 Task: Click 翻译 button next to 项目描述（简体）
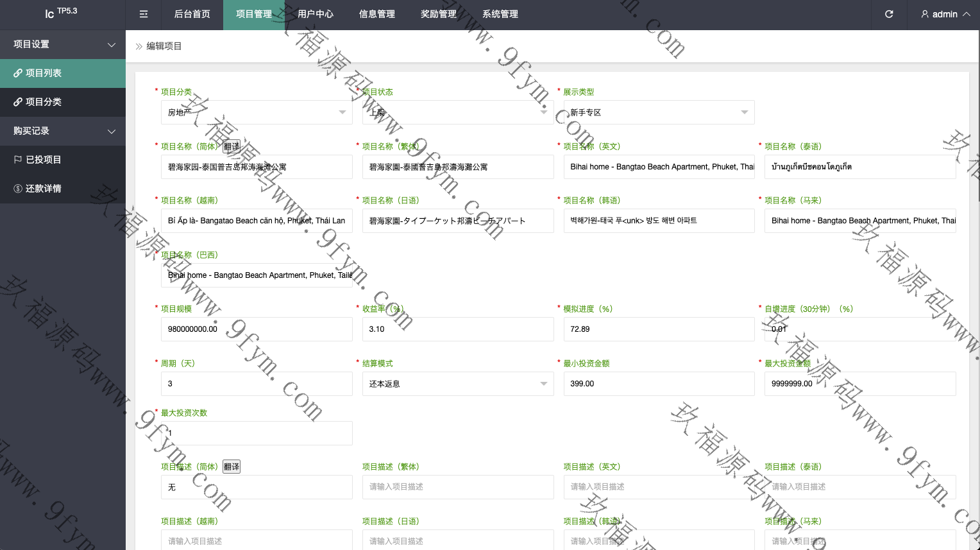click(232, 467)
